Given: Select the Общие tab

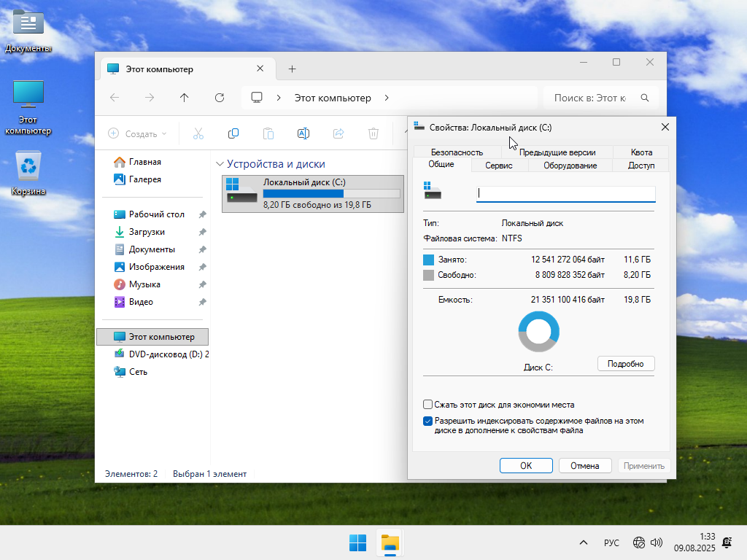Looking at the screenshot, I should tap(441, 164).
